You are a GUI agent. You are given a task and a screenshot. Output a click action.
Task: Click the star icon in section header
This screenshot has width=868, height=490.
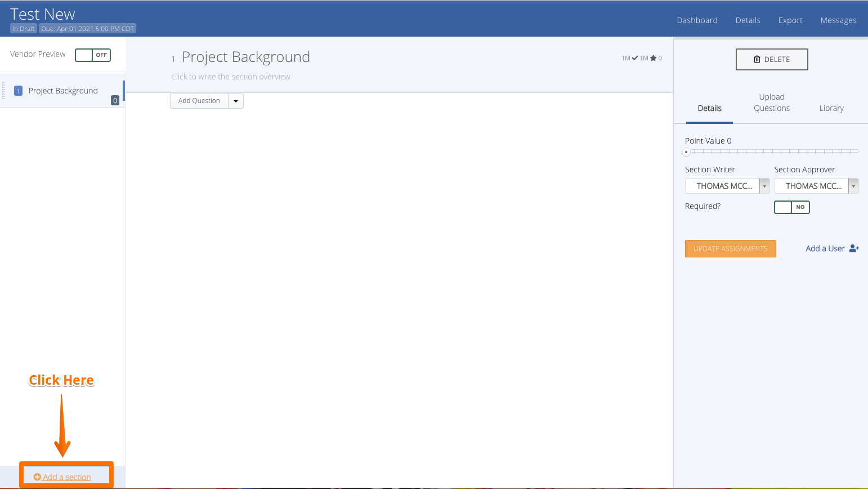654,58
